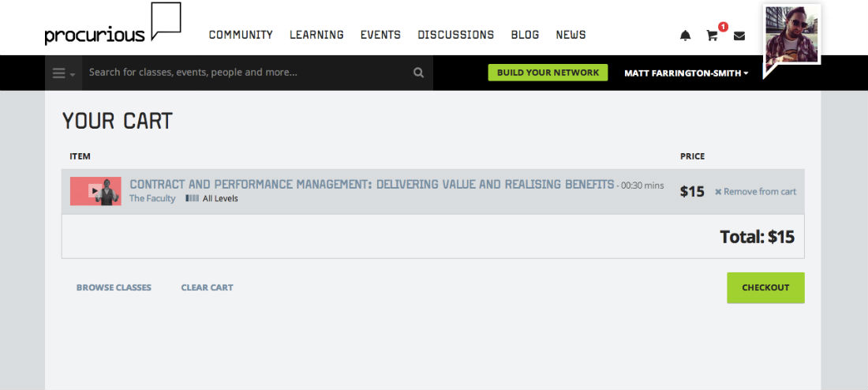This screenshot has width=868, height=390.
Task: Click the search magnifier icon
Action: pyautogui.click(x=418, y=73)
